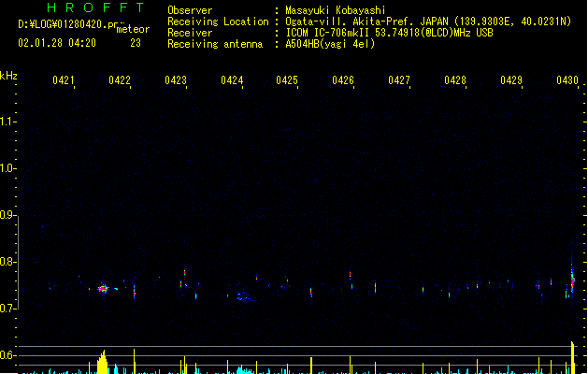Screen dimensions: 588x374
Task: Click the diffuse echo cluster after 0424
Action: coord(244,296)
